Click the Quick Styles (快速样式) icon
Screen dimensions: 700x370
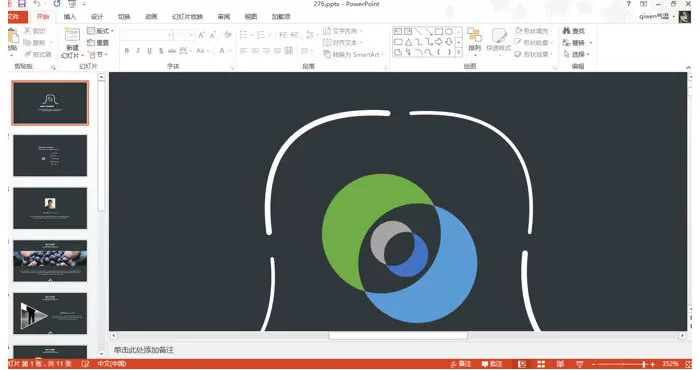(498, 36)
